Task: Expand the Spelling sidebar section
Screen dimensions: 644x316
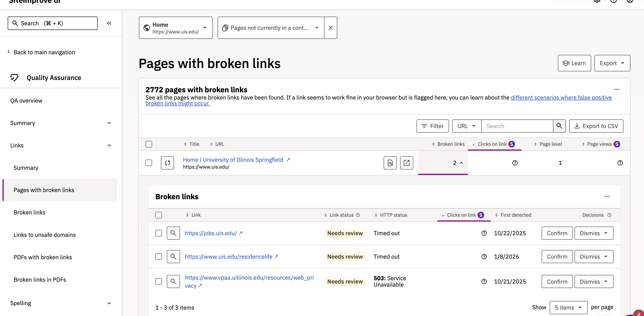Action: [61, 303]
